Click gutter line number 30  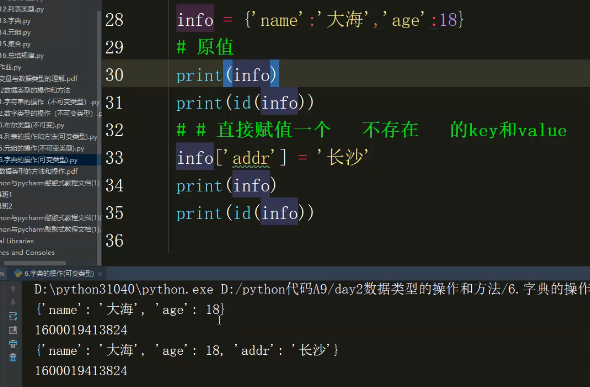pyautogui.click(x=114, y=74)
